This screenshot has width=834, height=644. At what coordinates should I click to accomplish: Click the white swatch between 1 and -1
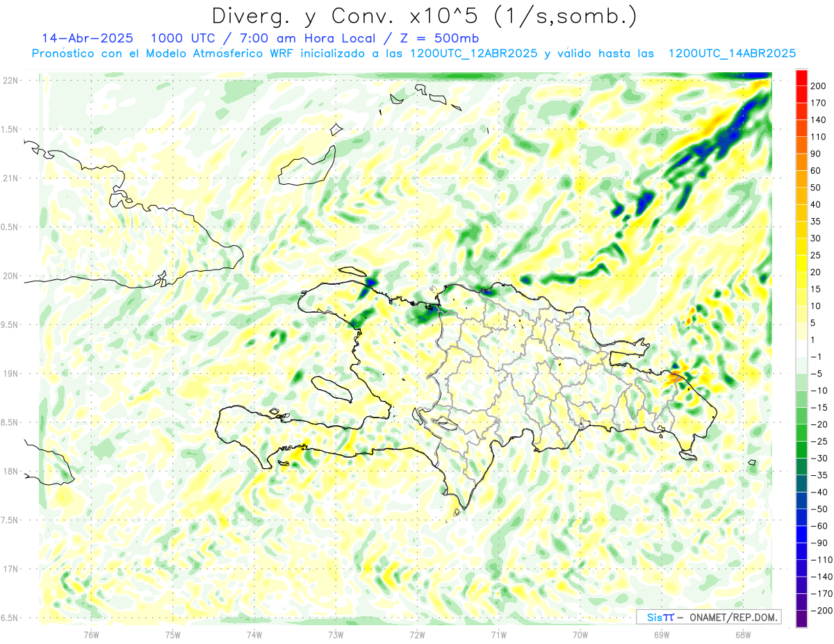[x=801, y=349]
